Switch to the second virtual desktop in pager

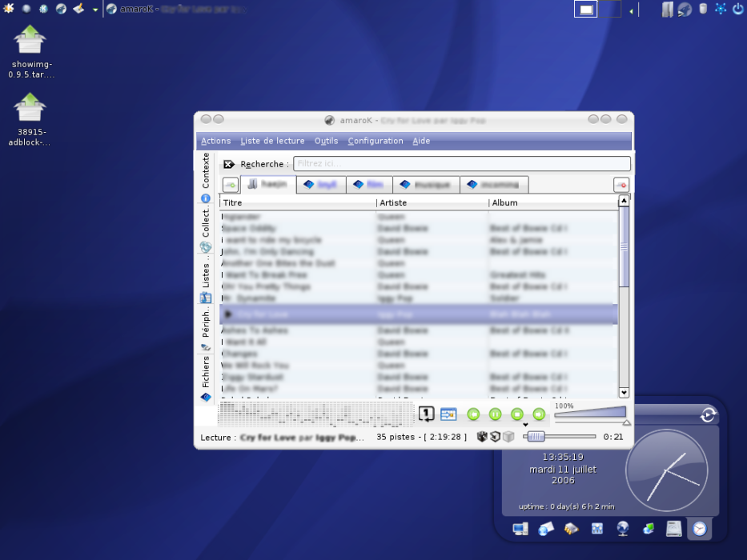click(610, 9)
